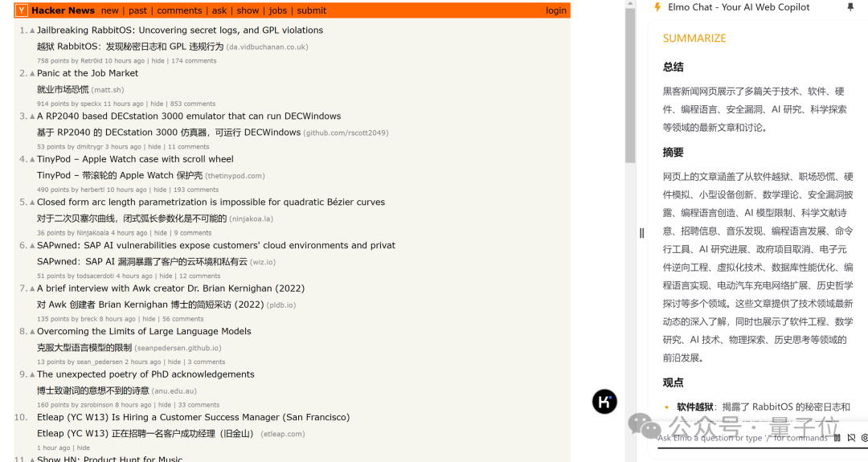Click the login link
The image size is (868, 462).
pyautogui.click(x=556, y=10)
